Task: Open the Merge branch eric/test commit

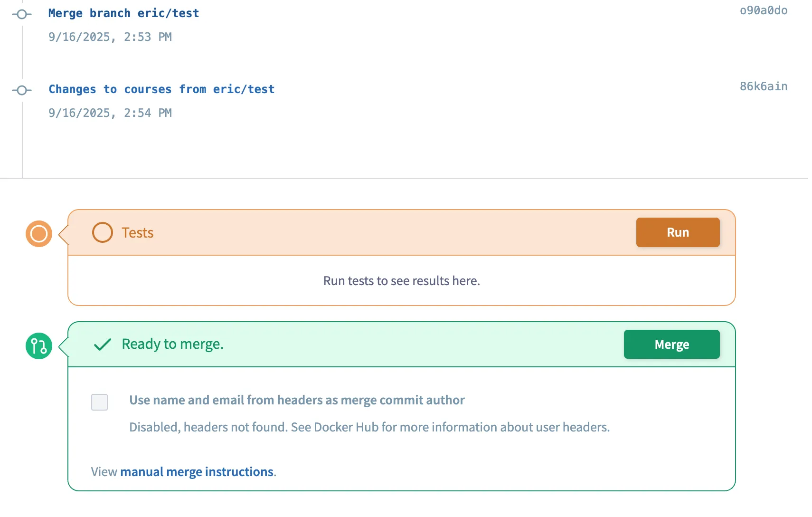Action: click(123, 13)
